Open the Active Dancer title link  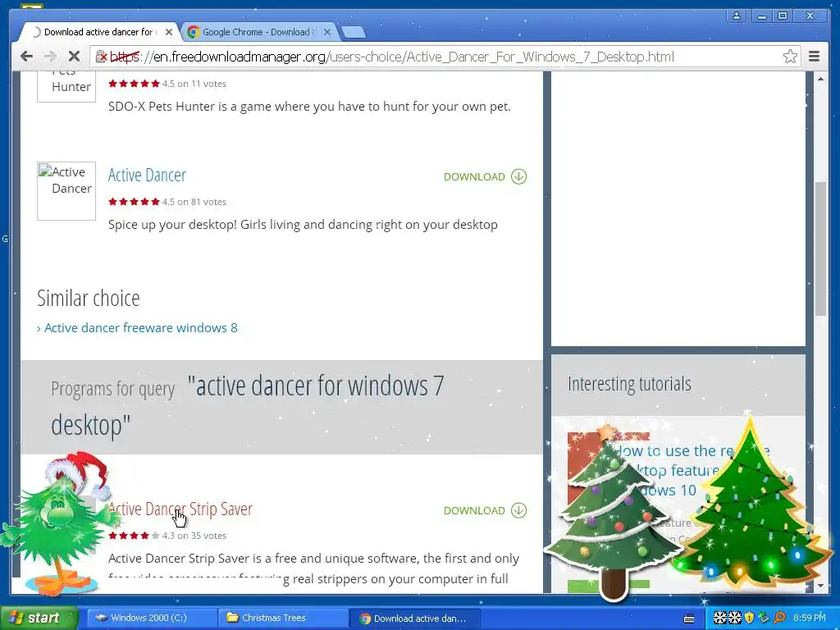147,176
